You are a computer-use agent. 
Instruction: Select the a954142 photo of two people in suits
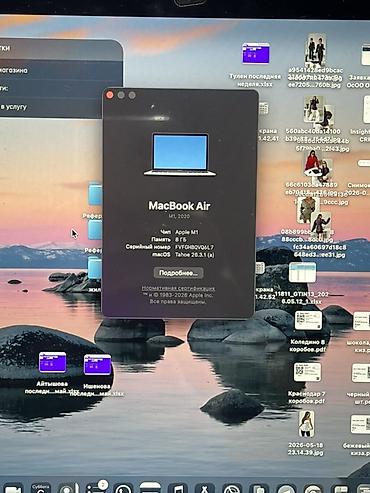315,50
